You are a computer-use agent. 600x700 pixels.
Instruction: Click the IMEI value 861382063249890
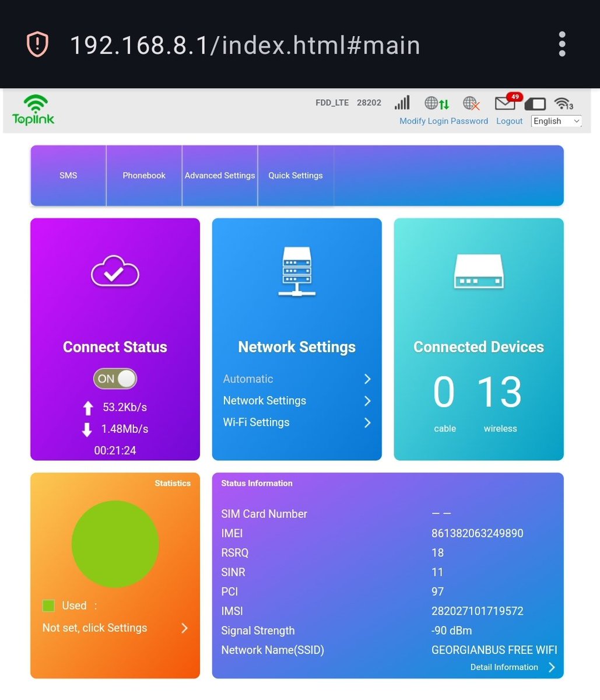478,533
